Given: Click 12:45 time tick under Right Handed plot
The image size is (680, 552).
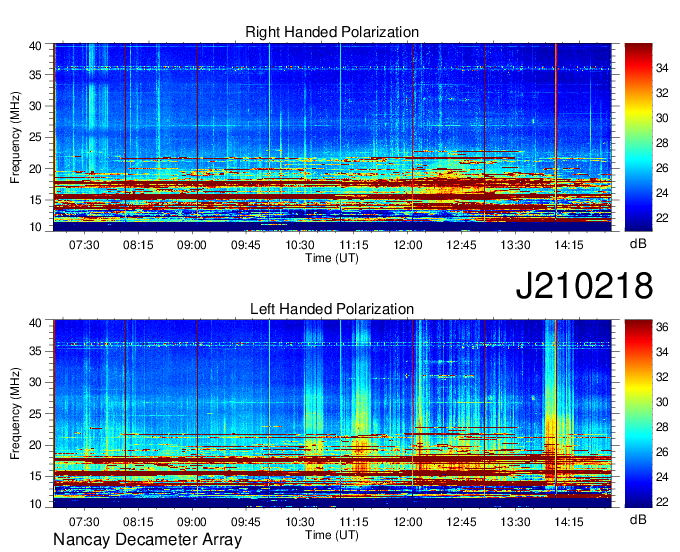Looking at the screenshot, I should (461, 245).
